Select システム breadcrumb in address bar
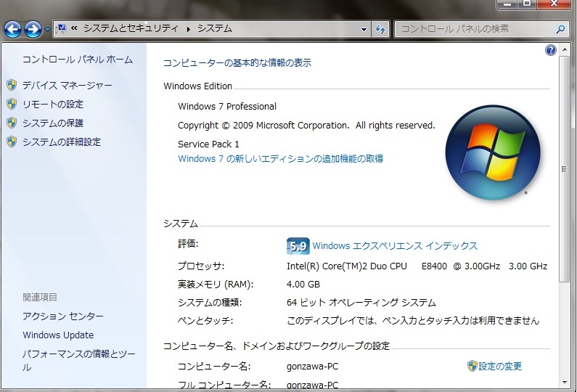 (x=215, y=28)
